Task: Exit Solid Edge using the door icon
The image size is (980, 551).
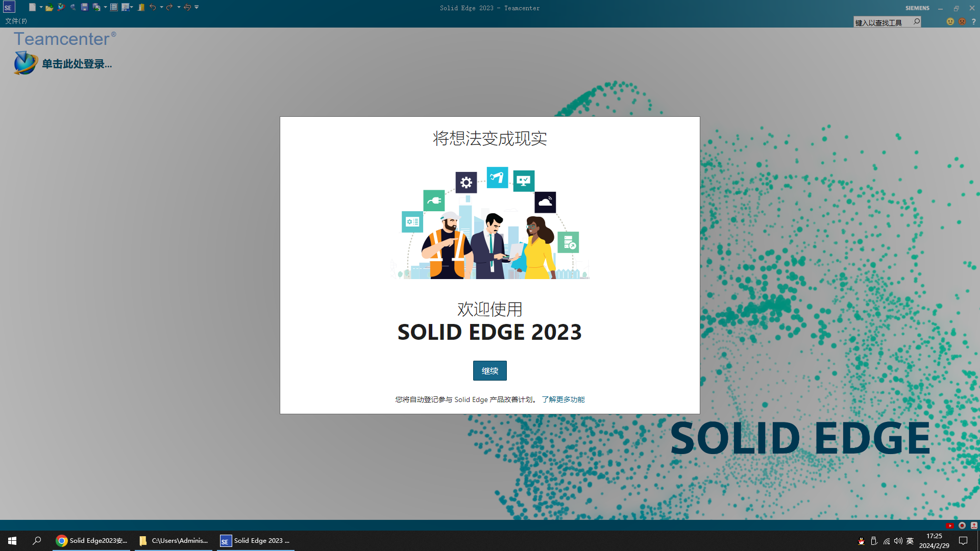Action: (140, 7)
